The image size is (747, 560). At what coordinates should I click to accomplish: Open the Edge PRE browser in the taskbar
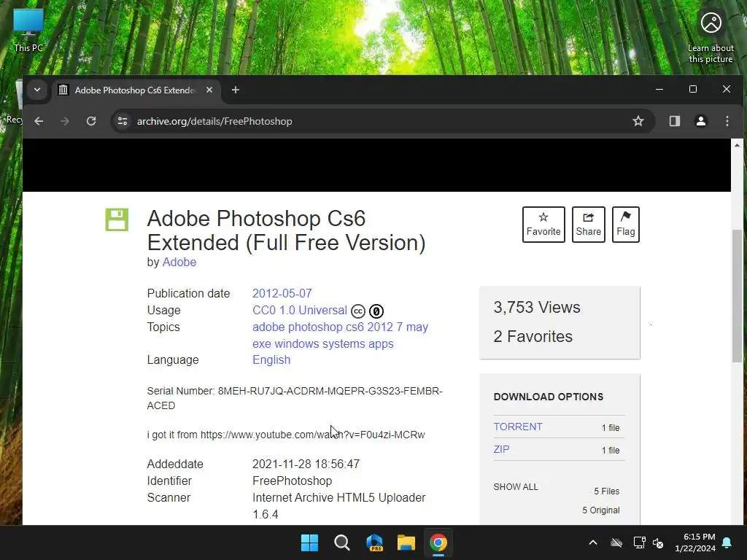click(x=374, y=542)
